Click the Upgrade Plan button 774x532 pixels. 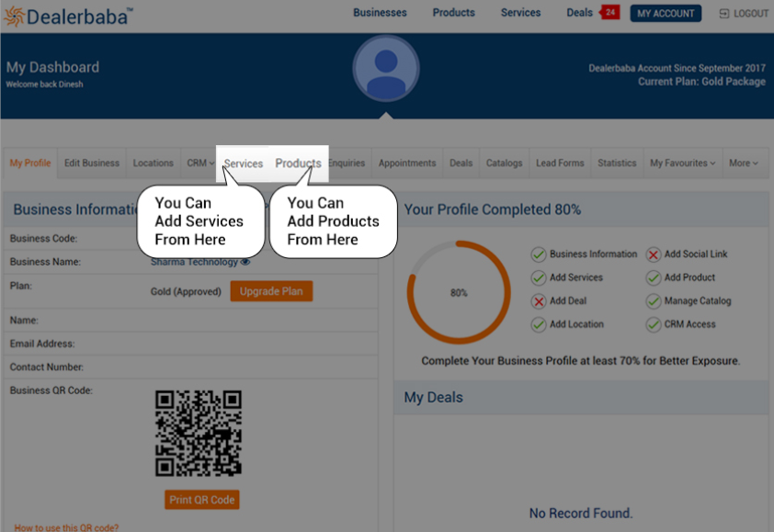271,291
